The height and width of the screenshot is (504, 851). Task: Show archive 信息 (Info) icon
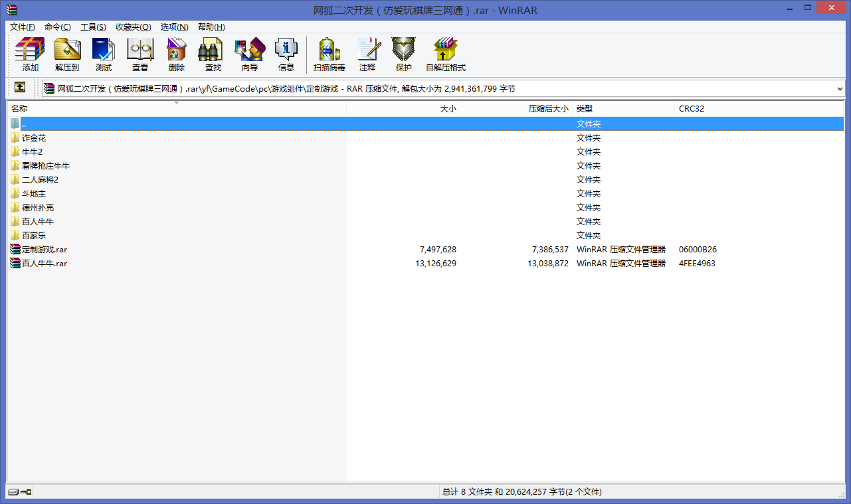click(x=286, y=54)
